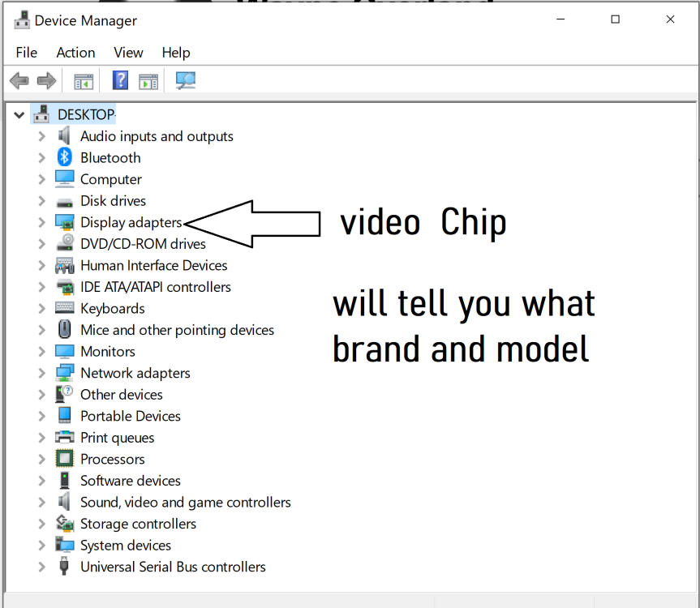Collapse the DESKTOP root node

click(19, 115)
